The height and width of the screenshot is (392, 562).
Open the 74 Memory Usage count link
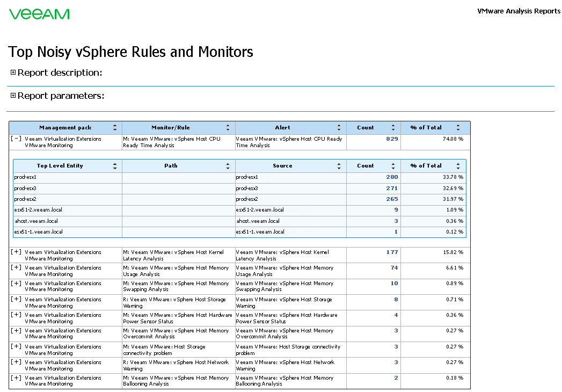395,267
